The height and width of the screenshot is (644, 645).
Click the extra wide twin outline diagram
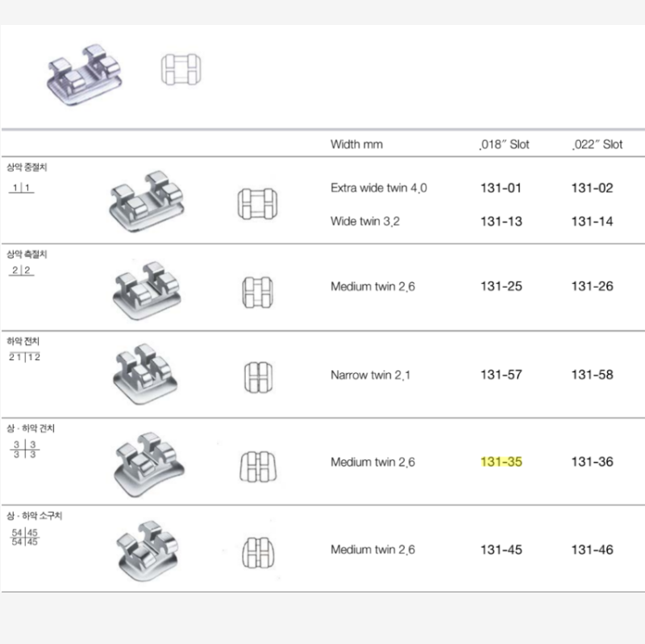tap(257, 204)
